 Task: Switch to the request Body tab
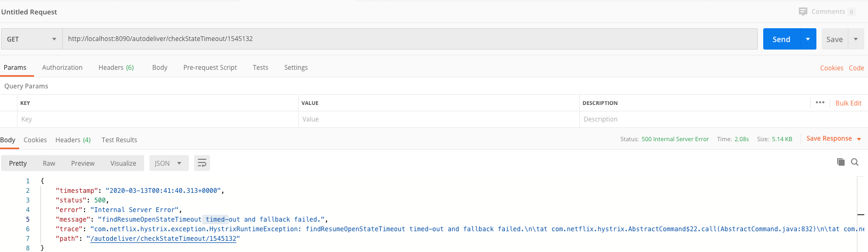click(160, 68)
